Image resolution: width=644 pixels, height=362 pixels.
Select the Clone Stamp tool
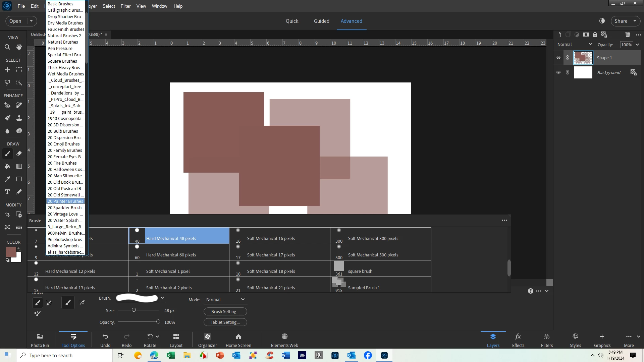click(x=19, y=118)
